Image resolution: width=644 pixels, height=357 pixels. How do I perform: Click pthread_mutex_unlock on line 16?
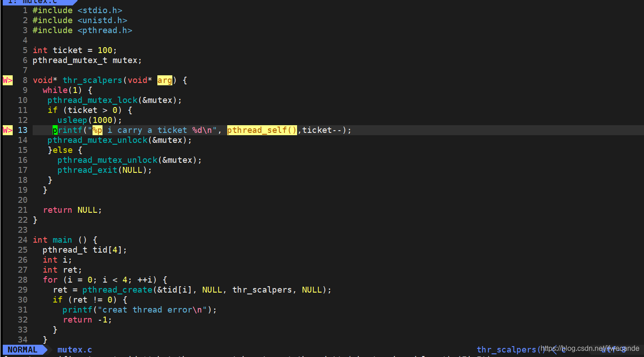(130, 160)
